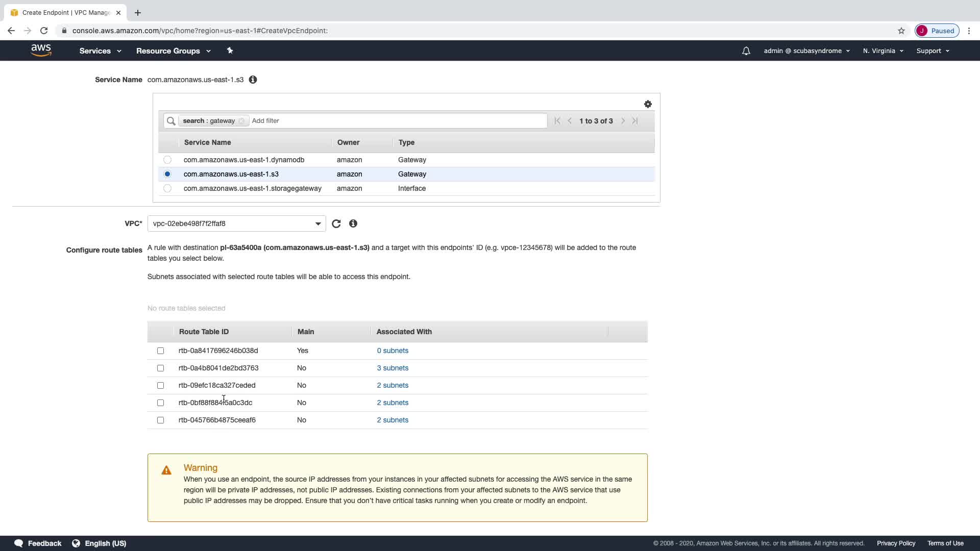Select the storagegateway service radio button

(x=167, y=188)
